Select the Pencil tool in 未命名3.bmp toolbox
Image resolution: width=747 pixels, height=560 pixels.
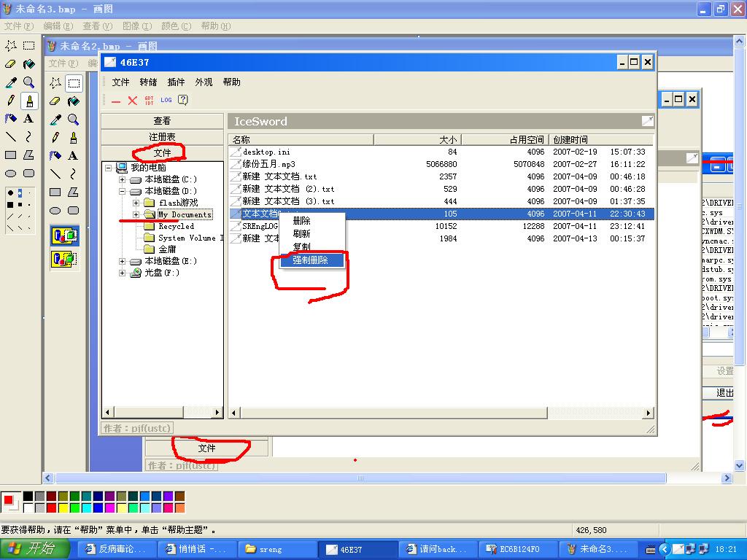10,101
